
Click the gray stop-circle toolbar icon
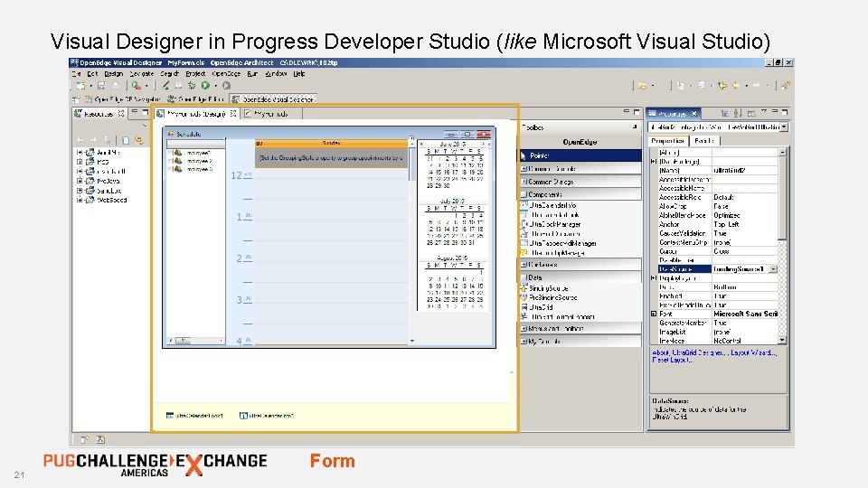(x=226, y=86)
